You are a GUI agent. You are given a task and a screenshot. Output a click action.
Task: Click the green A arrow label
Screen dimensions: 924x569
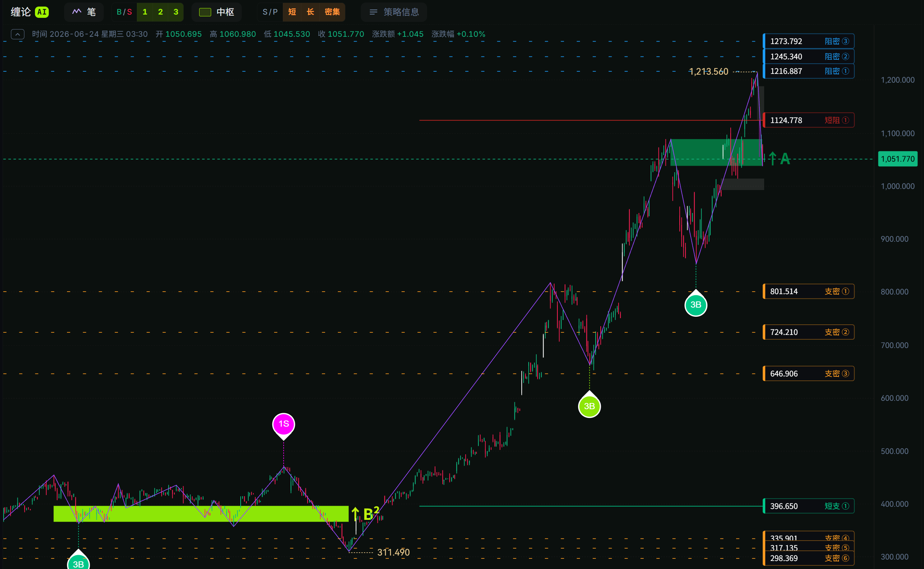pos(779,159)
